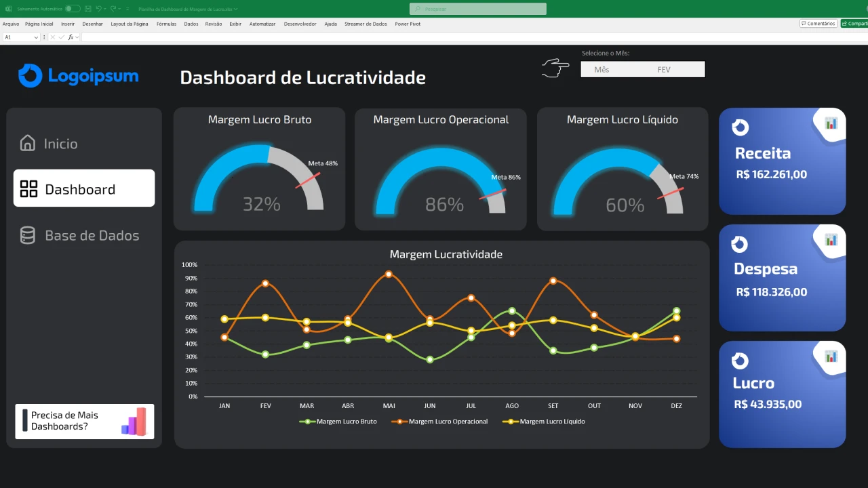868x488 pixels.
Task: Expand the Name Box dropdown arrow
Action: pyautogui.click(x=36, y=37)
